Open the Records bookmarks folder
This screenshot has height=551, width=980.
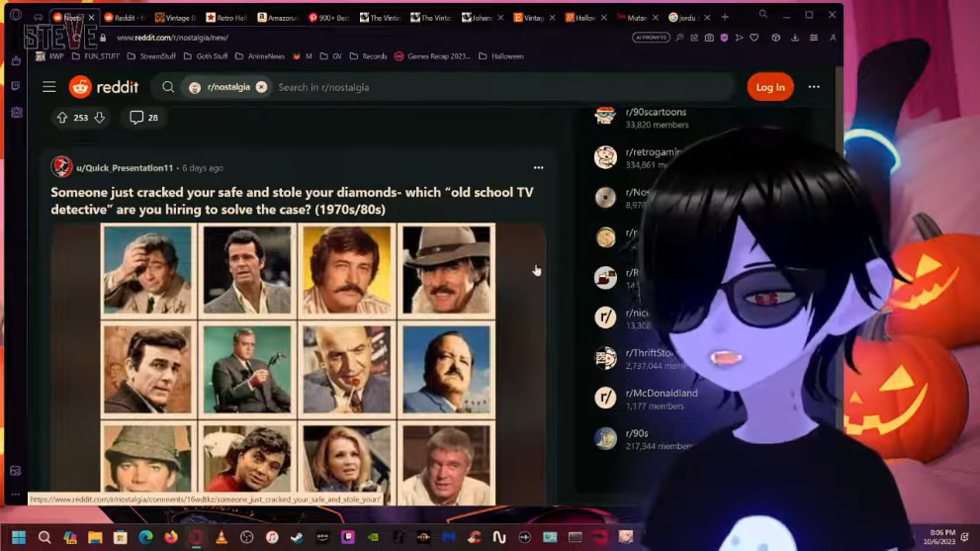tap(368, 56)
